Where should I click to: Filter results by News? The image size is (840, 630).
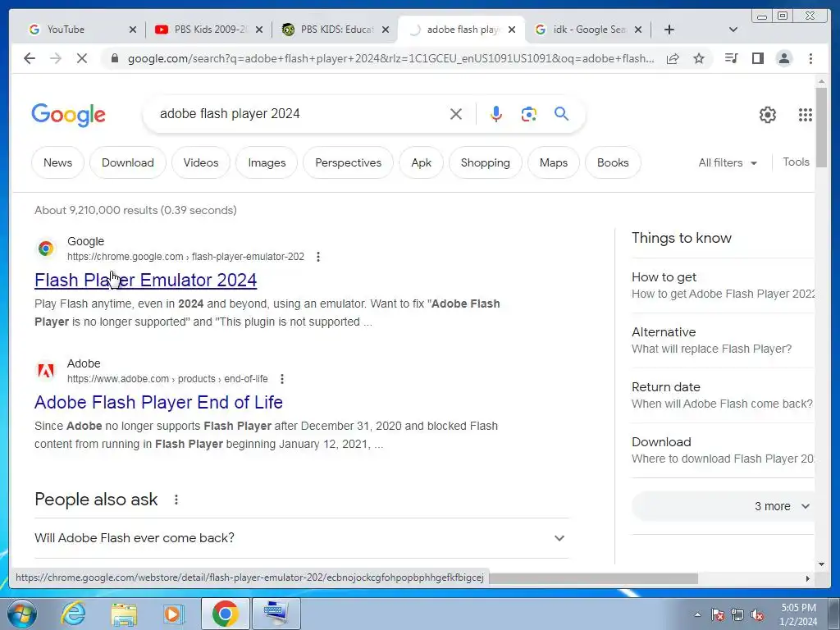58,163
